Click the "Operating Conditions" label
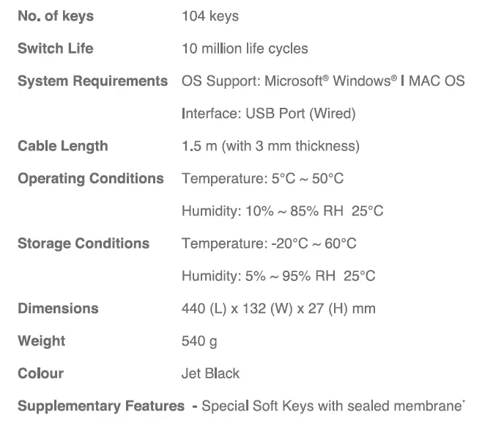Viewport: 504px width, 429px height. (x=91, y=178)
